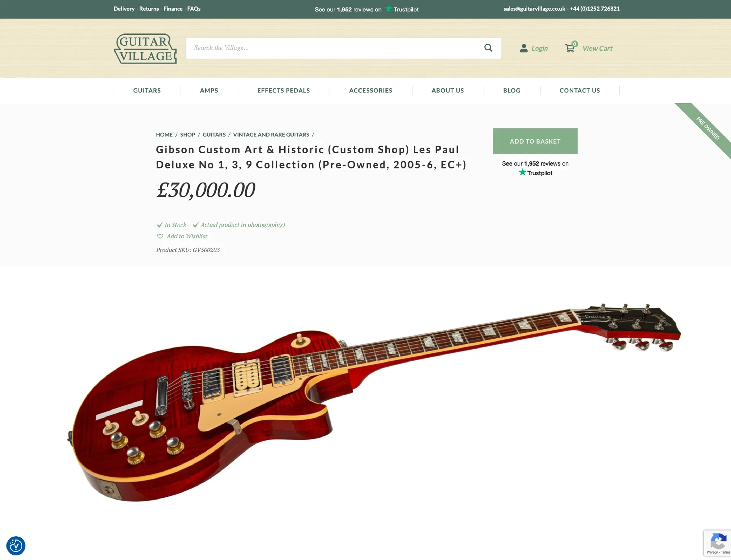Open the Login user icon
The width and height of the screenshot is (731, 560).
click(524, 48)
